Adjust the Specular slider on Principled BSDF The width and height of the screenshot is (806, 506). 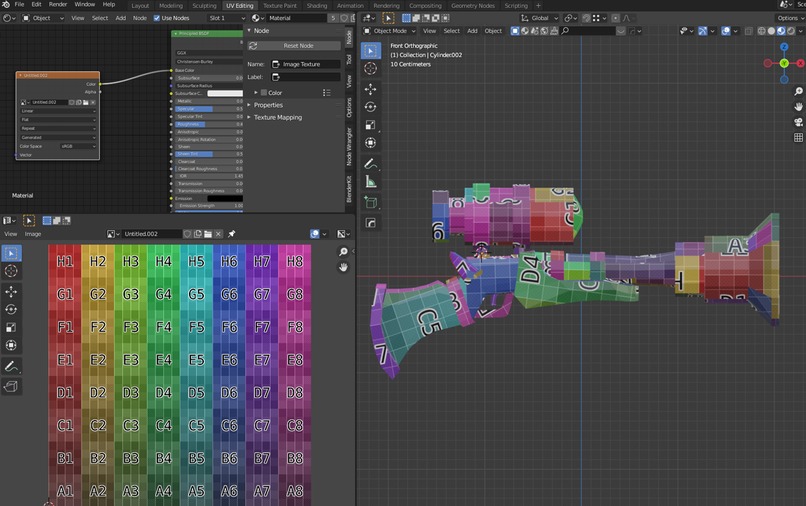(x=209, y=109)
